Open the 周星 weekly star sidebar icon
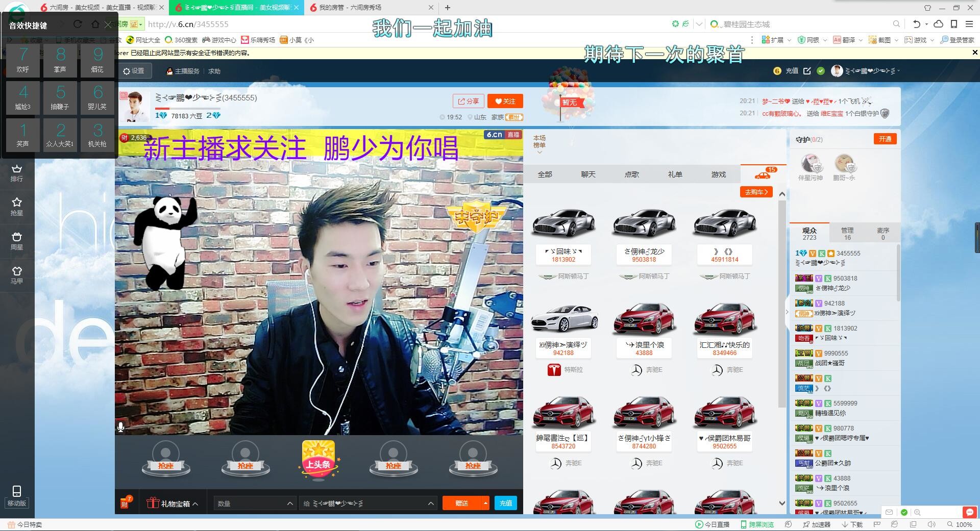The width and height of the screenshot is (980, 531). 17,241
